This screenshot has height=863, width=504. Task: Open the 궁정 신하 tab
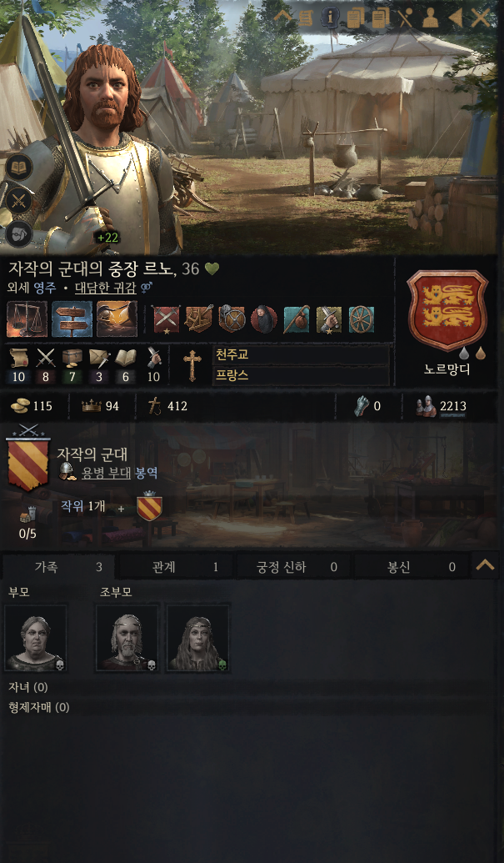tap(293, 567)
